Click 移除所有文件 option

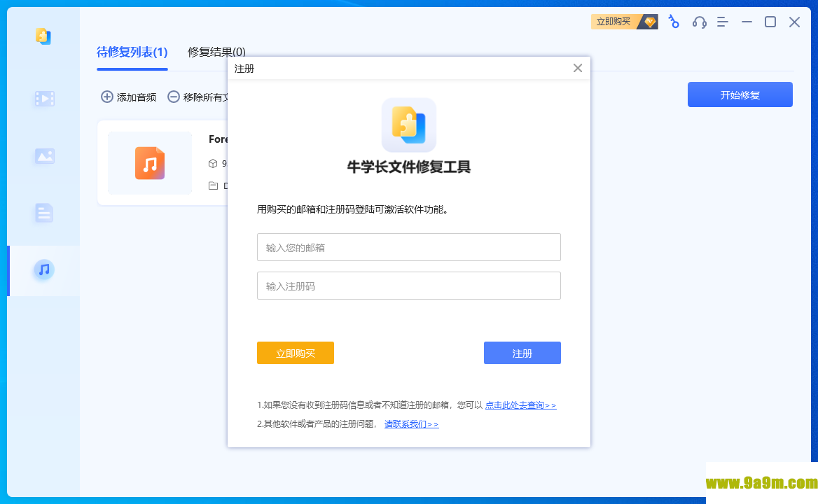[198, 97]
